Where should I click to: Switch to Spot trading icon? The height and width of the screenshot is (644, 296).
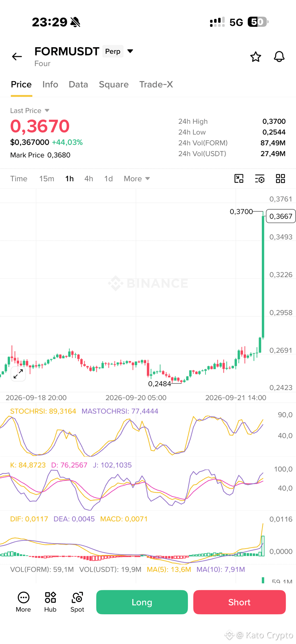pyautogui.click(x=77, y=602)
